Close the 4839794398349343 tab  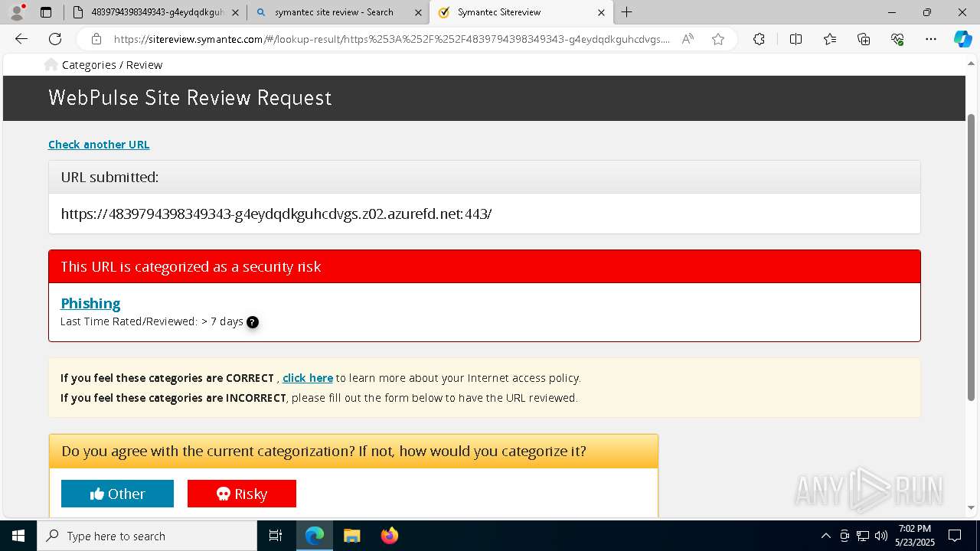235,12
